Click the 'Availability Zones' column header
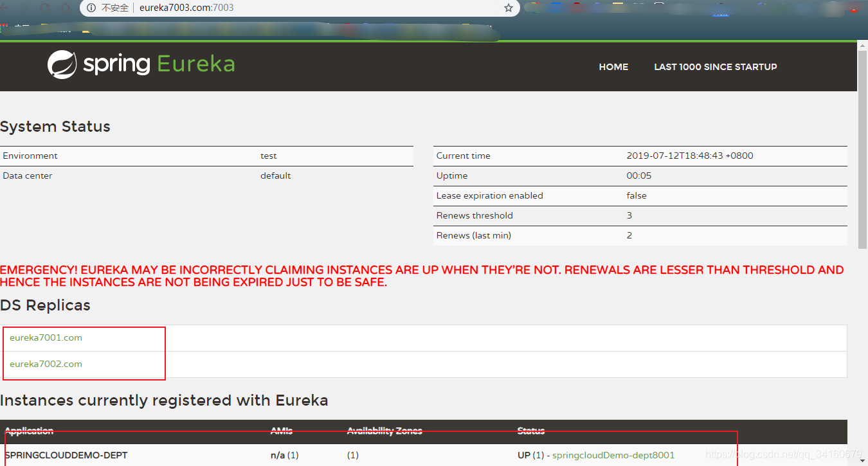The image size is (868, 466). point(384,431)
